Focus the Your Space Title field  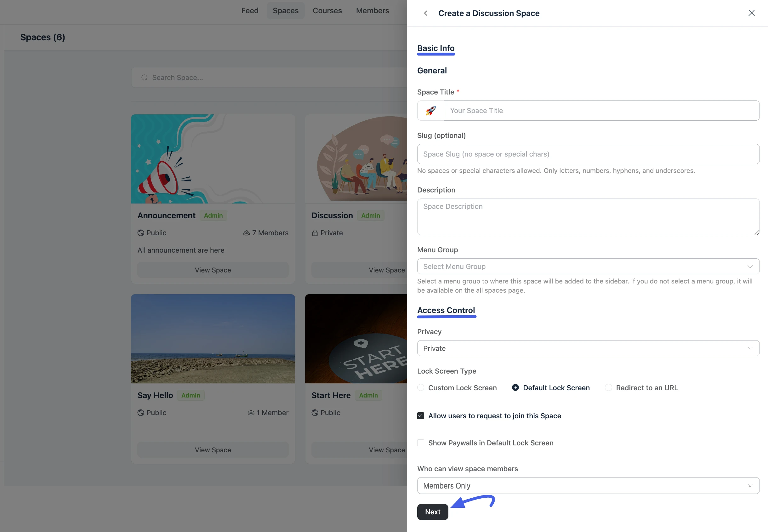tap(602, 111)
